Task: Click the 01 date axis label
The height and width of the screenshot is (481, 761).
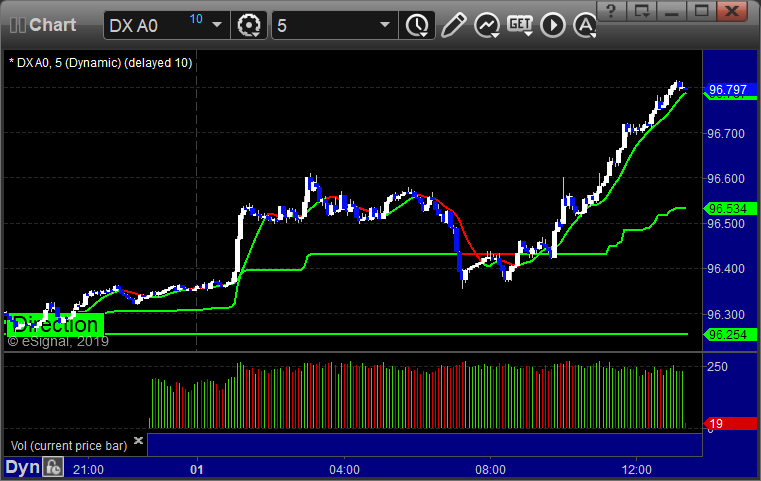Action: tap(197, 470)
